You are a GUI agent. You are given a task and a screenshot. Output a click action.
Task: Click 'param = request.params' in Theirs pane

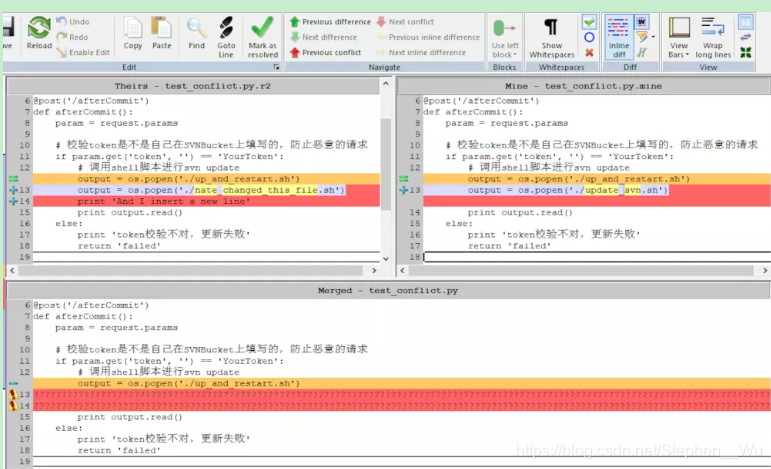click(x=117, y=123)
